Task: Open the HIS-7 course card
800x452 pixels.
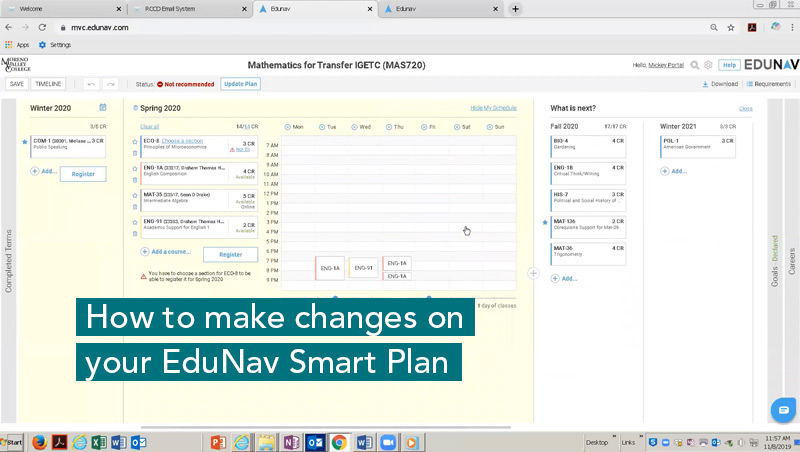Action: click(x=588, y=200)
